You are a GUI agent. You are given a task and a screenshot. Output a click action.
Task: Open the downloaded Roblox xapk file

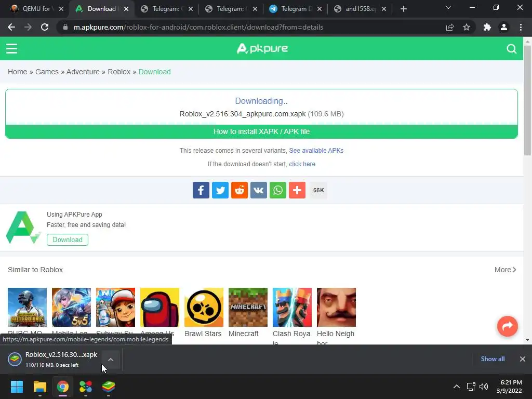[54, 360]
